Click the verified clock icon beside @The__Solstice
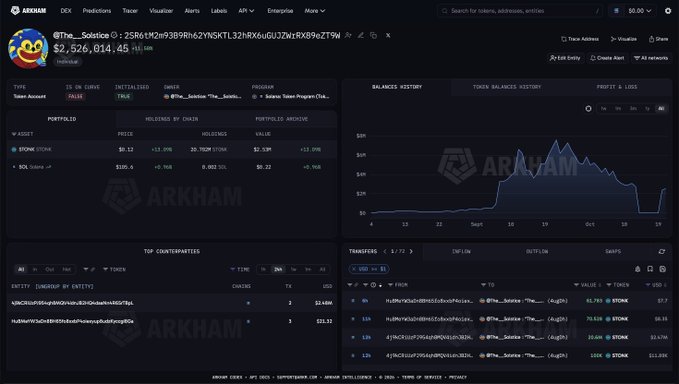This screenshot has height=384, width=679. pyautogui.click(x=114, y=35)
